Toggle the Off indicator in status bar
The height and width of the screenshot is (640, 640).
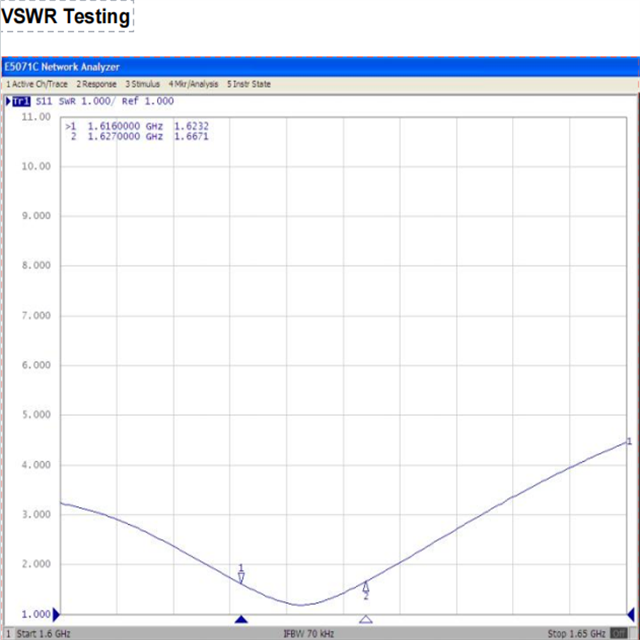(620, 633)
